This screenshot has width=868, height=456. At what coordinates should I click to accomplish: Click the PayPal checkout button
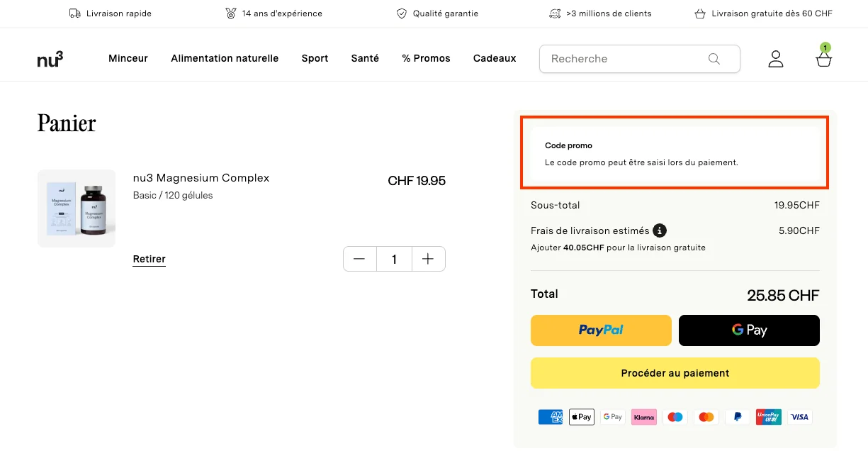[x=600, y=330]
